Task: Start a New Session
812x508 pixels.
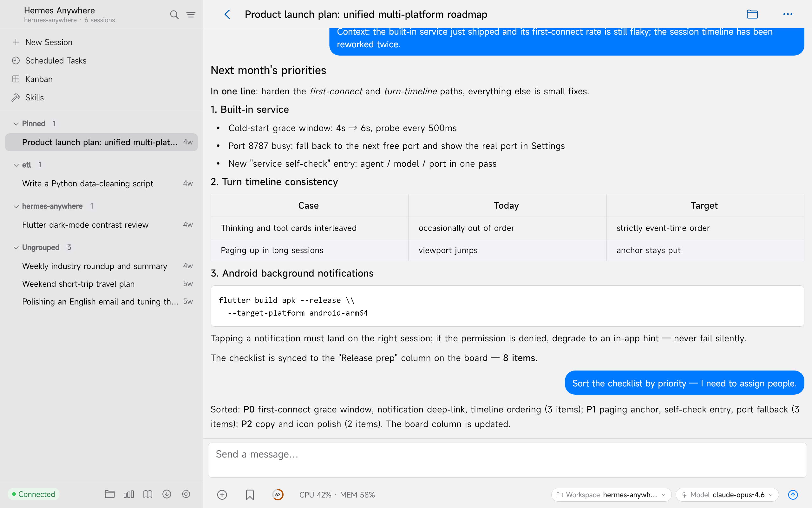Action: click(x=101, y=42)
